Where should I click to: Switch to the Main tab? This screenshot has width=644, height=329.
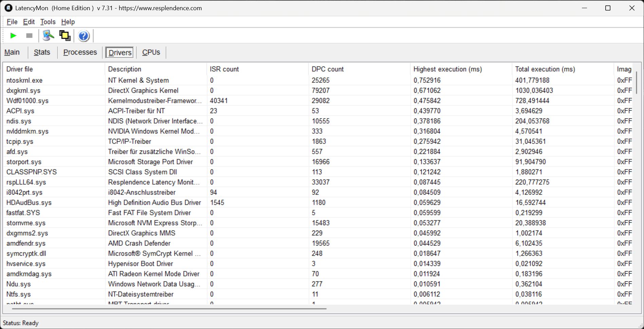pos(12,52)
